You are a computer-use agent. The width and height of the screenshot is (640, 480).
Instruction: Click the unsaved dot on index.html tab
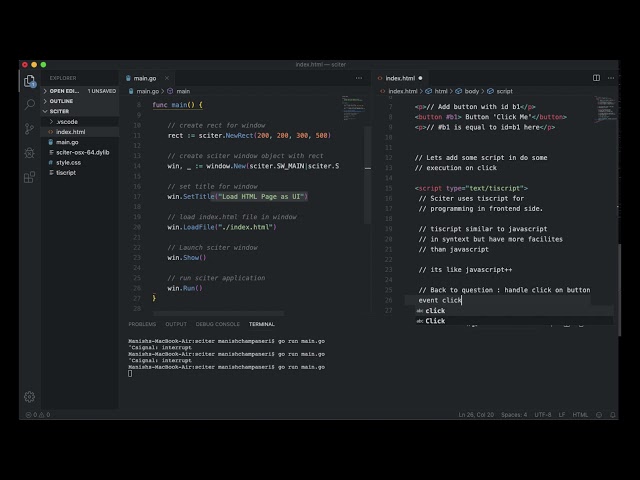point(420,78)
